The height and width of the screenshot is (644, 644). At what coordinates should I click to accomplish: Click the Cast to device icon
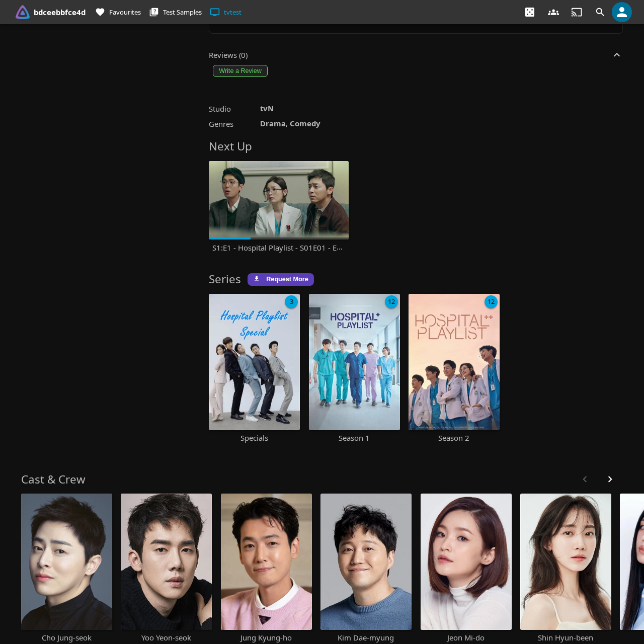577,12
